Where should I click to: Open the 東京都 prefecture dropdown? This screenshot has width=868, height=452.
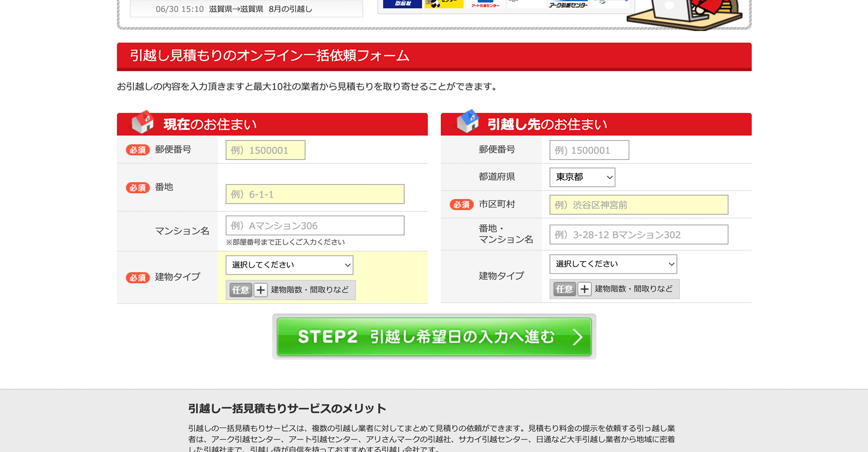point(582,178)
